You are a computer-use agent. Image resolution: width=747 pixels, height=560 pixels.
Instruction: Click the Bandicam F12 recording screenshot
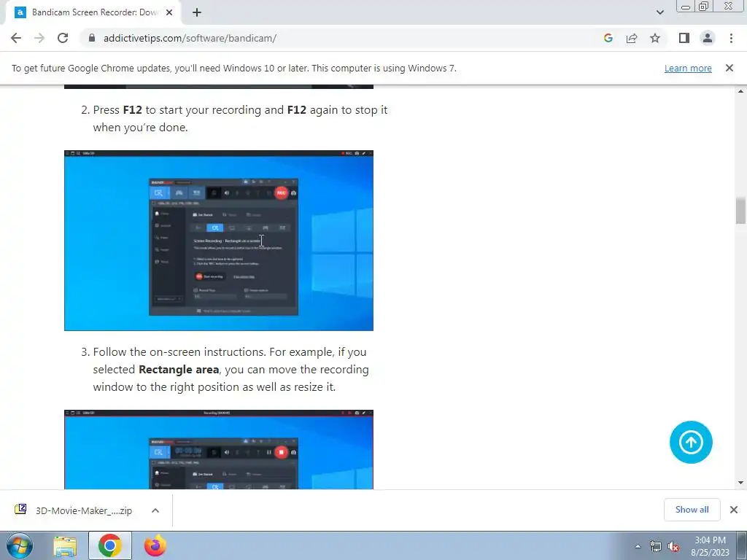tap(219, 241)
